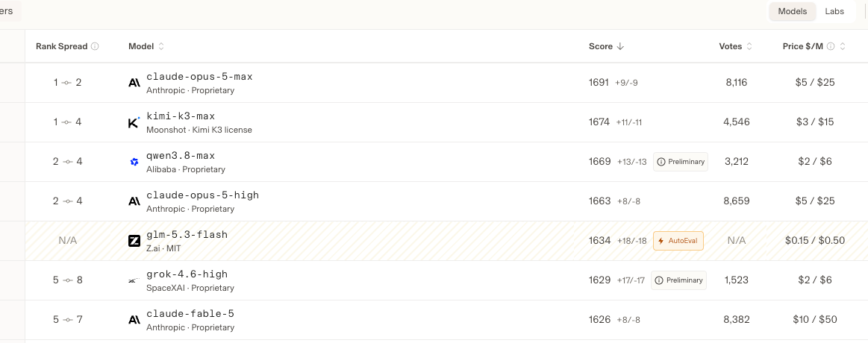Sort by the Votes column arrows
The height and width of the screenshot is (343, 868).
[x=749, y=46]
